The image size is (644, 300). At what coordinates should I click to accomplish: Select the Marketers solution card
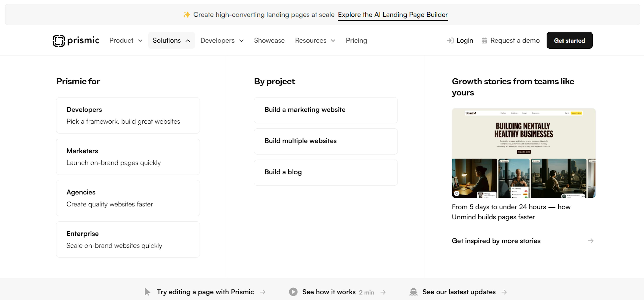pyautogui.click(x=128, y=157)
